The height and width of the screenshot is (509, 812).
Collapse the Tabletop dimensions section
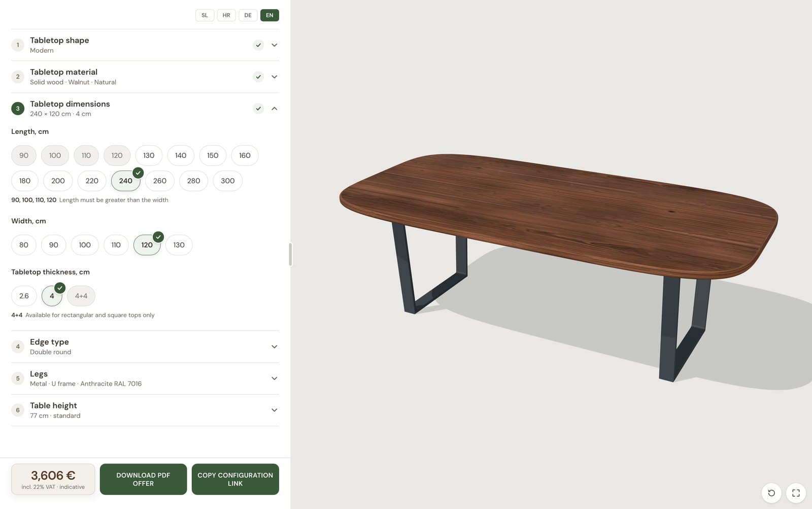click(274, 109)
